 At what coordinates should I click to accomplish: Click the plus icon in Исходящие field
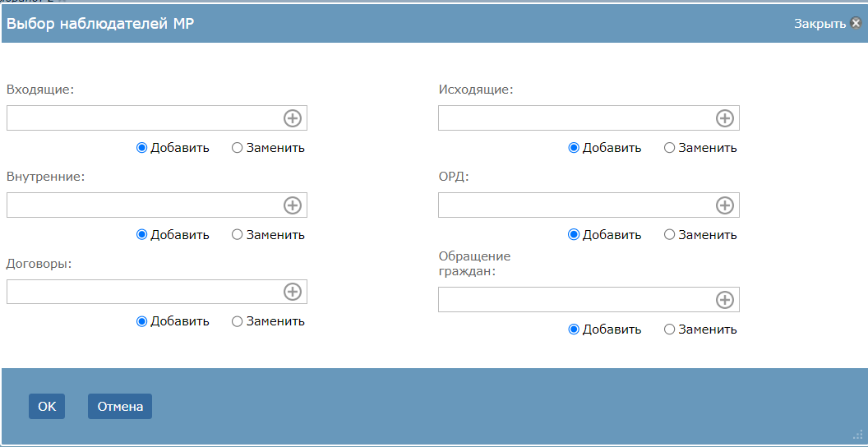point(725,118)
